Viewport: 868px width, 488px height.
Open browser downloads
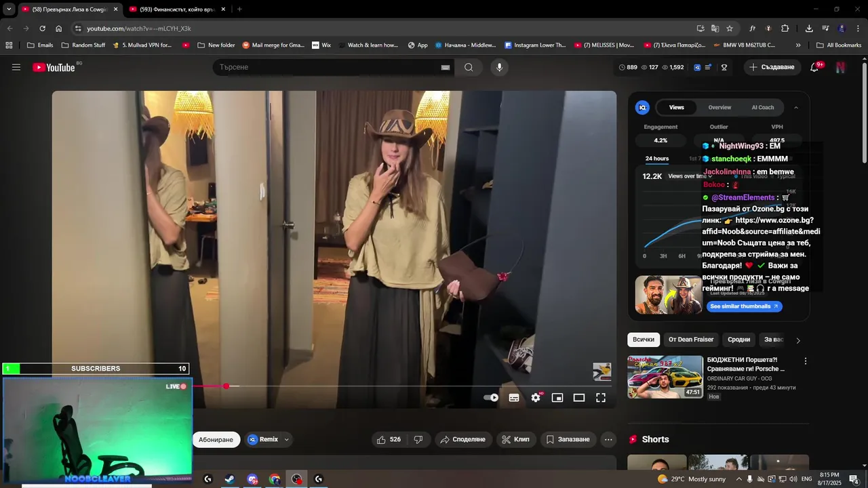pos(809,28)
